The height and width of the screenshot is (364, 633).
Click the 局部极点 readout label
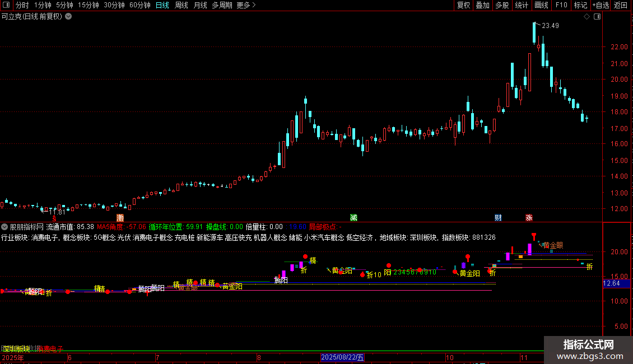(x=325, y=227)
